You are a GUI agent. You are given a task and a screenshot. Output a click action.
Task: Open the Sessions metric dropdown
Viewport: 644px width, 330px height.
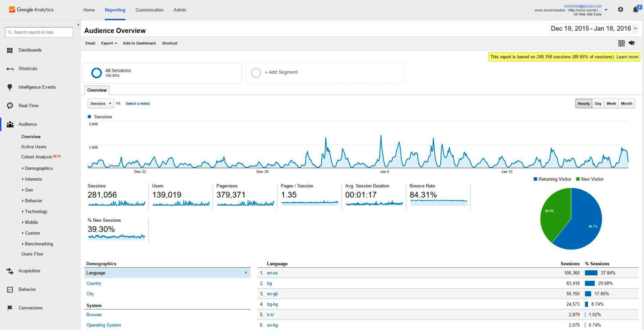[101, 104]
